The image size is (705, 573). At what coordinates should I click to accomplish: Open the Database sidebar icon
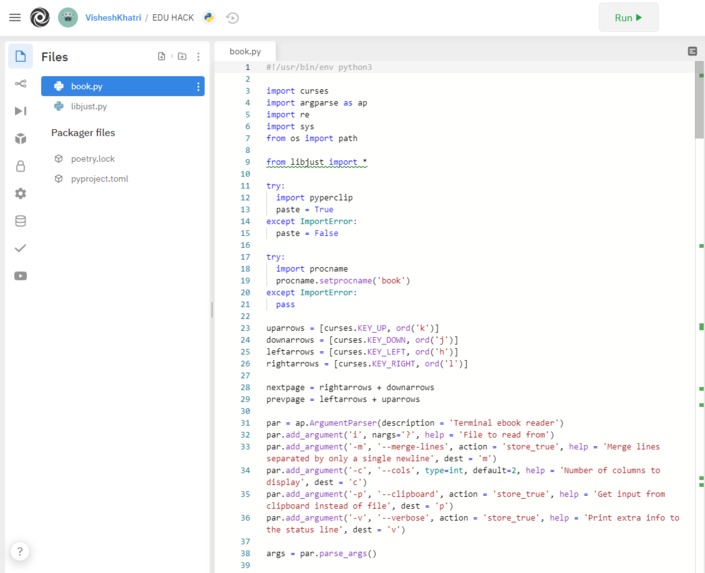point(20,221)
